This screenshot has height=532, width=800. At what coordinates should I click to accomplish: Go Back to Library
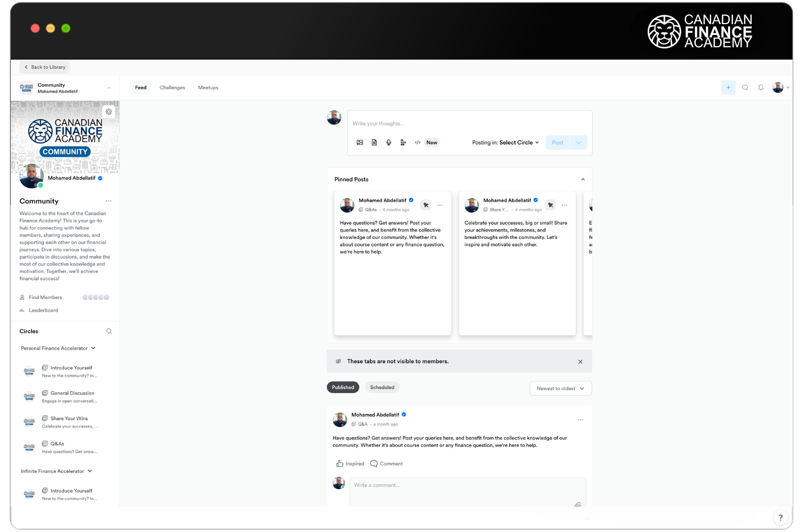(x=44, y=67)
